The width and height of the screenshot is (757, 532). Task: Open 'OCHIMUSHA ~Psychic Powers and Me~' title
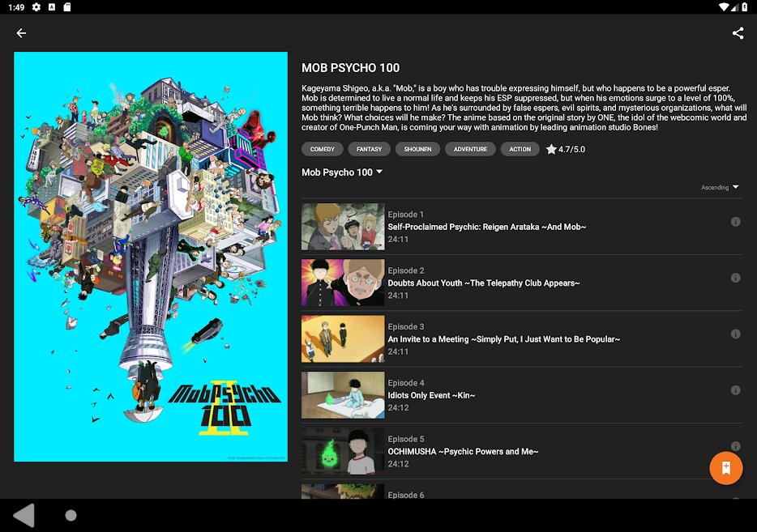(x=463, y=452)
